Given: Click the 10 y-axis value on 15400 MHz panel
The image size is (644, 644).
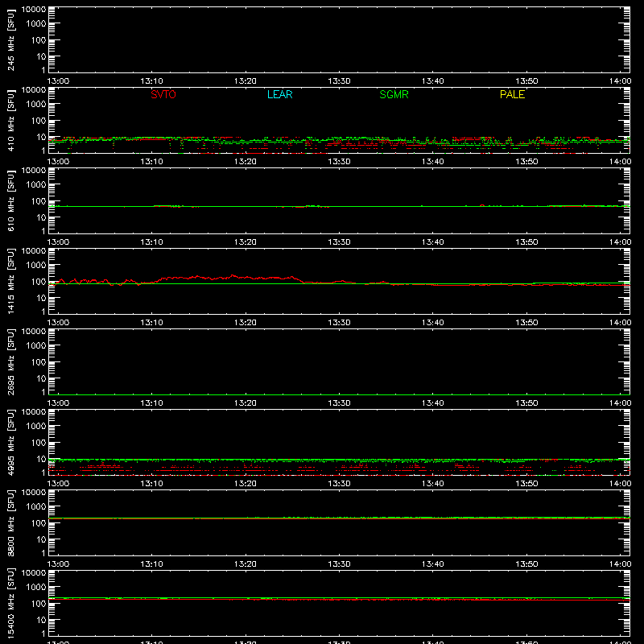Looking at the screenshot, I should [42, 620].
